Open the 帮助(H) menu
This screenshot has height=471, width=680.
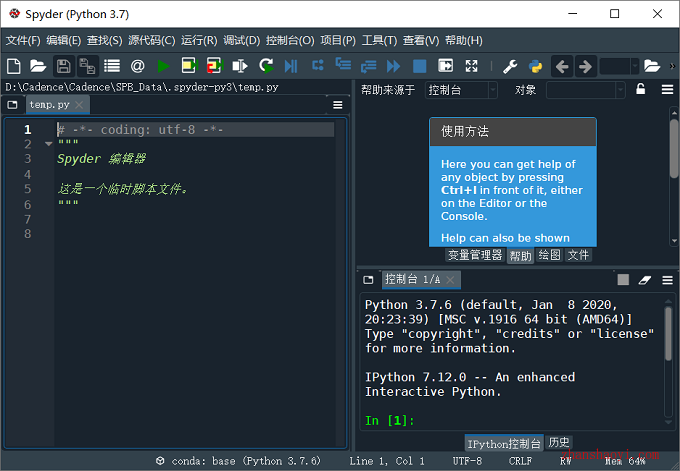pos(464,40)
